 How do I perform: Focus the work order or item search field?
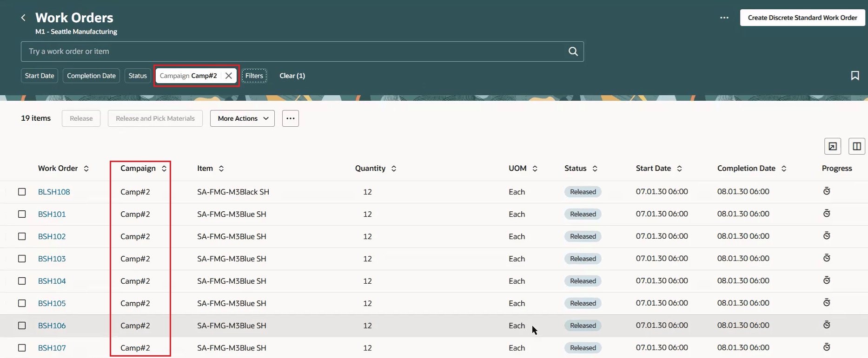point(302,52)
